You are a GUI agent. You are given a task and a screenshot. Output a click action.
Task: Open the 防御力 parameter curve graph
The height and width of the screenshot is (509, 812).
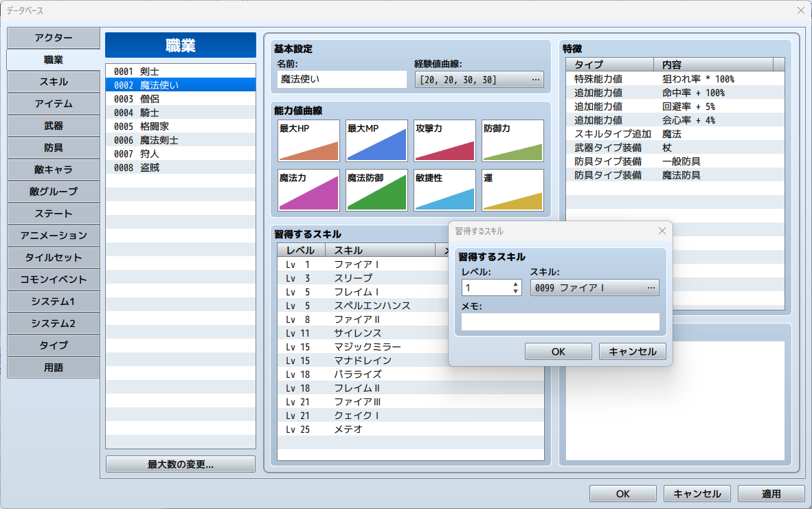(512, 141)
